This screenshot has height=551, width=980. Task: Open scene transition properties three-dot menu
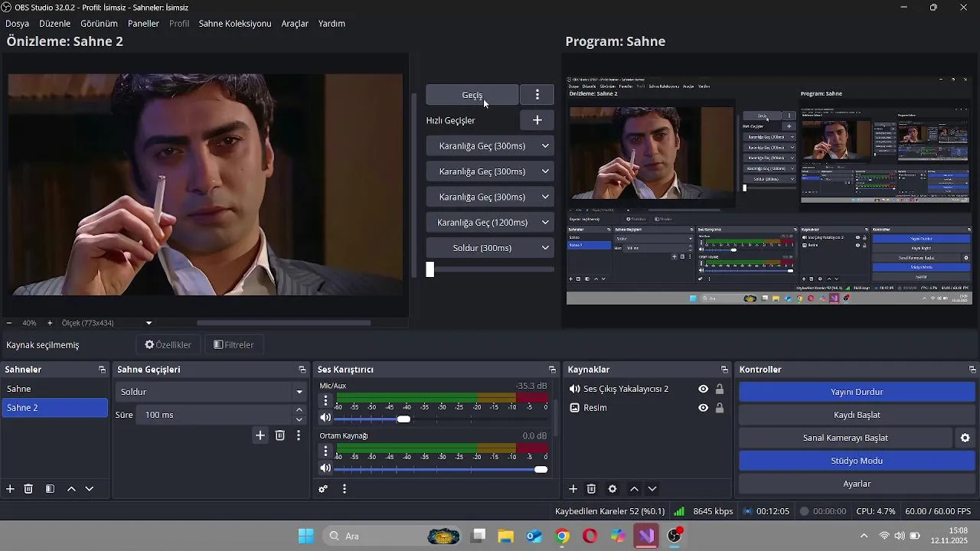[x=299, y=435]
